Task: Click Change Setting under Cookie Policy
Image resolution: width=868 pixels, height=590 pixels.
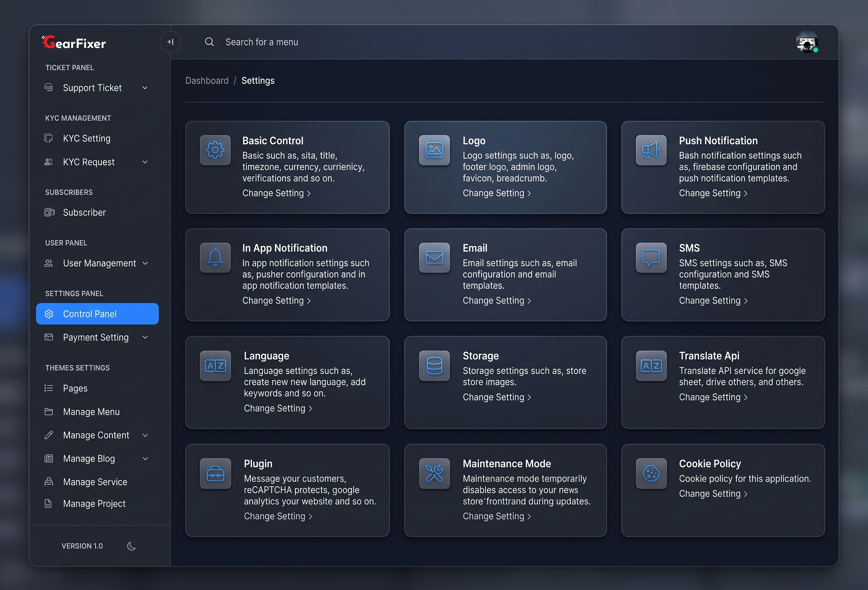Action: (713, 494)
